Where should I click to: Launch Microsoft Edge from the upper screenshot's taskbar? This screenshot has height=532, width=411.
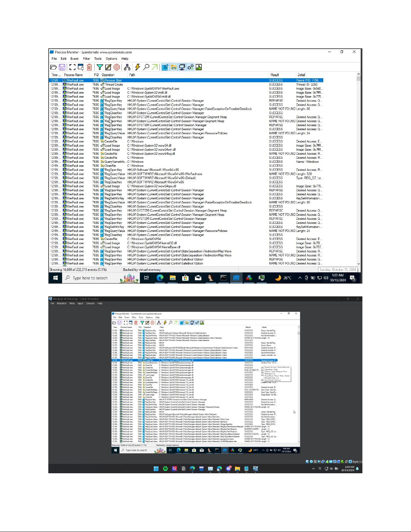[160, 278]
